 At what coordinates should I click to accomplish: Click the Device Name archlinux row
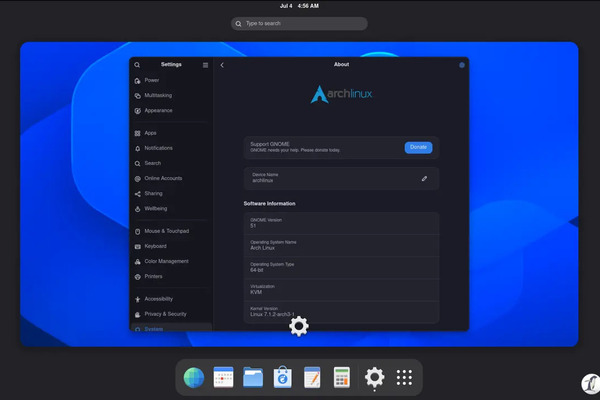(341, 178)
